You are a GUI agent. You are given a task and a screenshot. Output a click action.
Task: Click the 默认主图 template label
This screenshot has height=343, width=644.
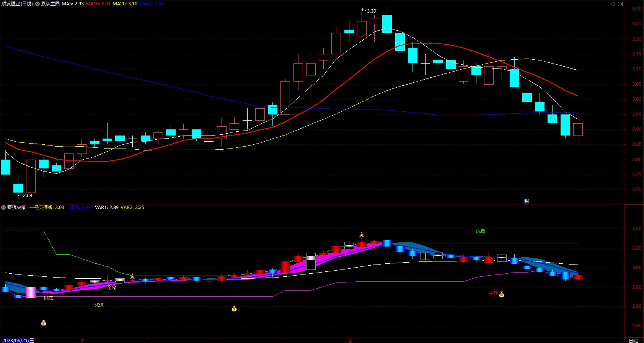tap(51, 4)
